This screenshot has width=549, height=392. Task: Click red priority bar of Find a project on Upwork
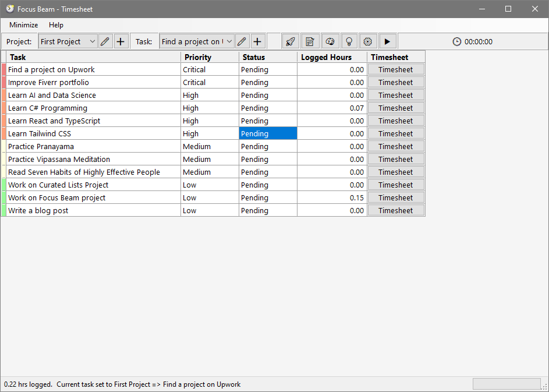[3, 69]
